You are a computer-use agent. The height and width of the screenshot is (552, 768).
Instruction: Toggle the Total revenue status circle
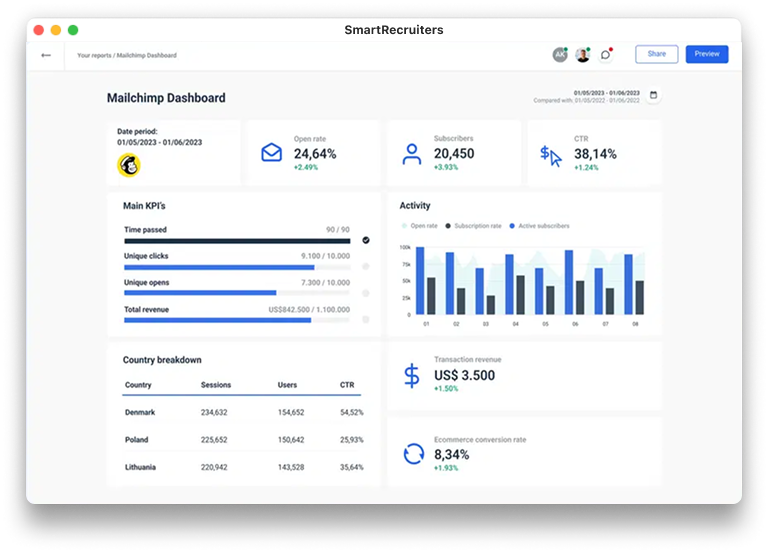tap(366, 320)
